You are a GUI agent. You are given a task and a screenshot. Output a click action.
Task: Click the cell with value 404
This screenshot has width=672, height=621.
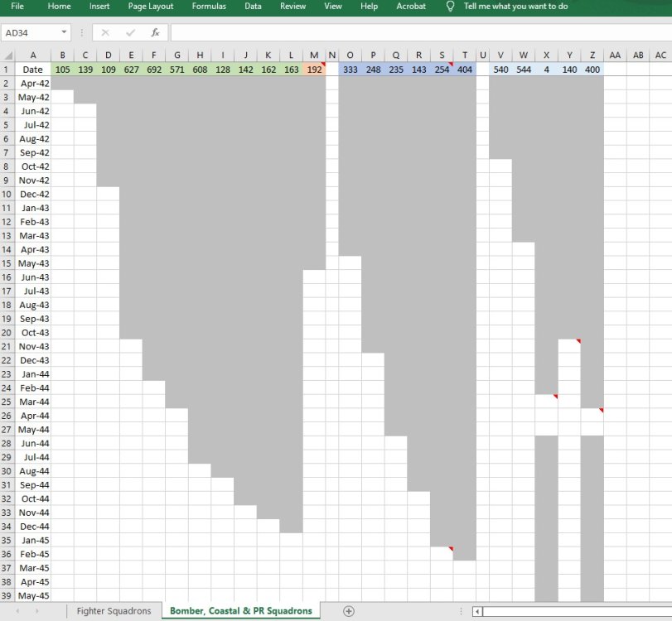click(465, 70)
